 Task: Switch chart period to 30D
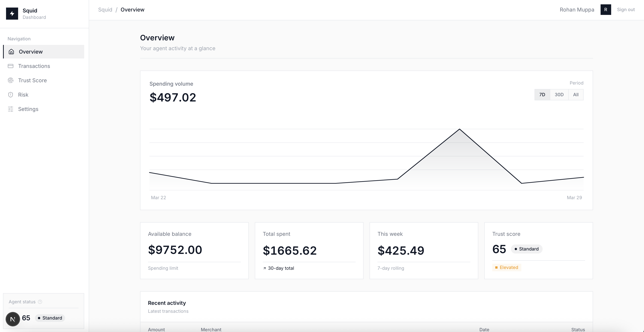coord(559,95)
